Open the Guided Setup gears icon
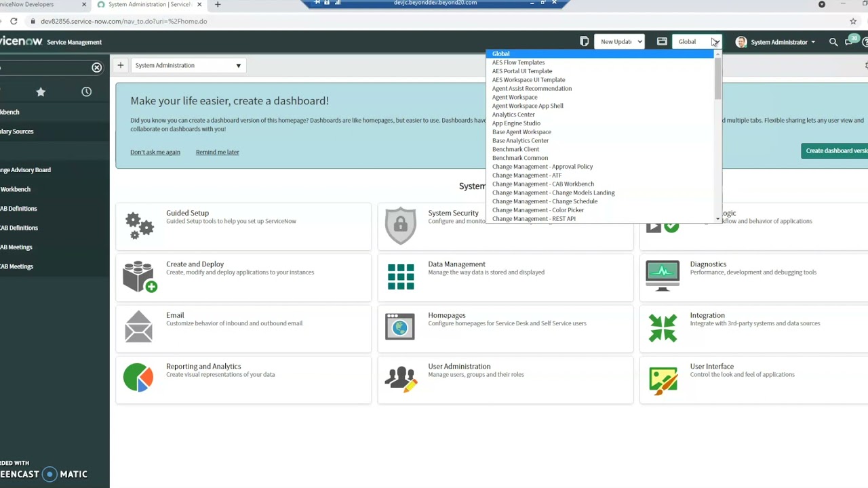Viewport: 868px width, 488px height. tap(140, 226)
